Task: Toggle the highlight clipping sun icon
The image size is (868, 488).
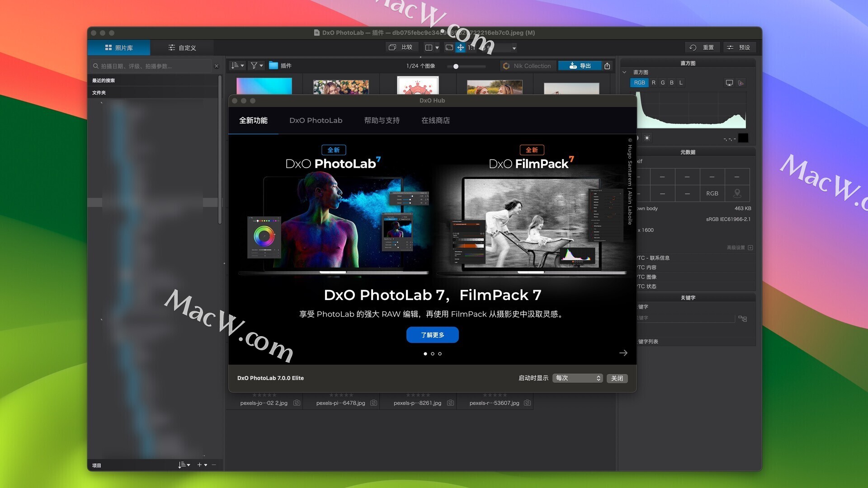Action: click(647, 138)
